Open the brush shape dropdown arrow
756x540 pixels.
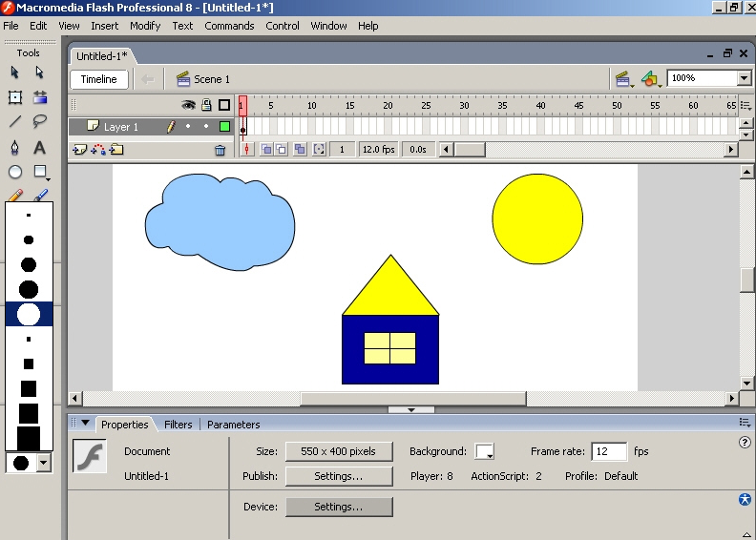pos(44,463)
